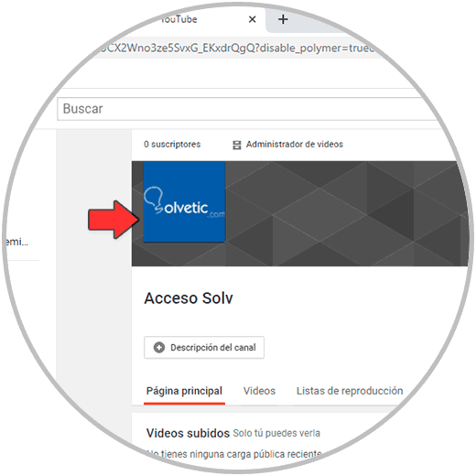Open the Videos subidos section heading

(x=188, y=433)
